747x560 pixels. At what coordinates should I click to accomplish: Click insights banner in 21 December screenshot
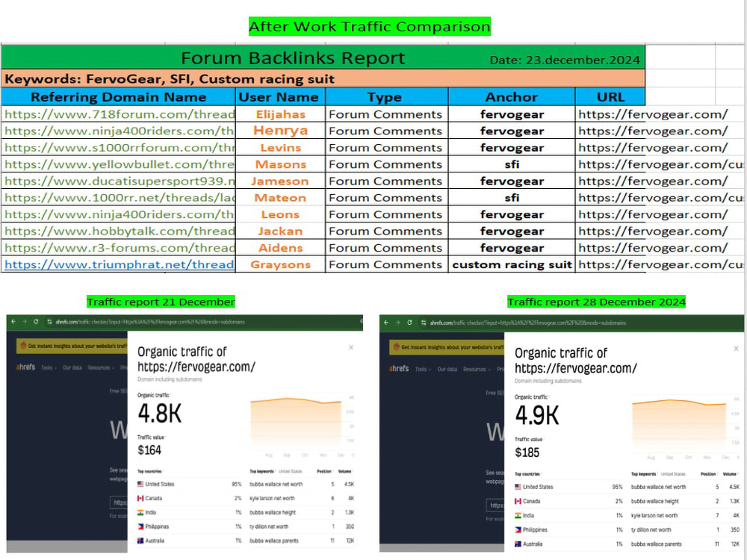pyautogui.click(x=72, y=346)
